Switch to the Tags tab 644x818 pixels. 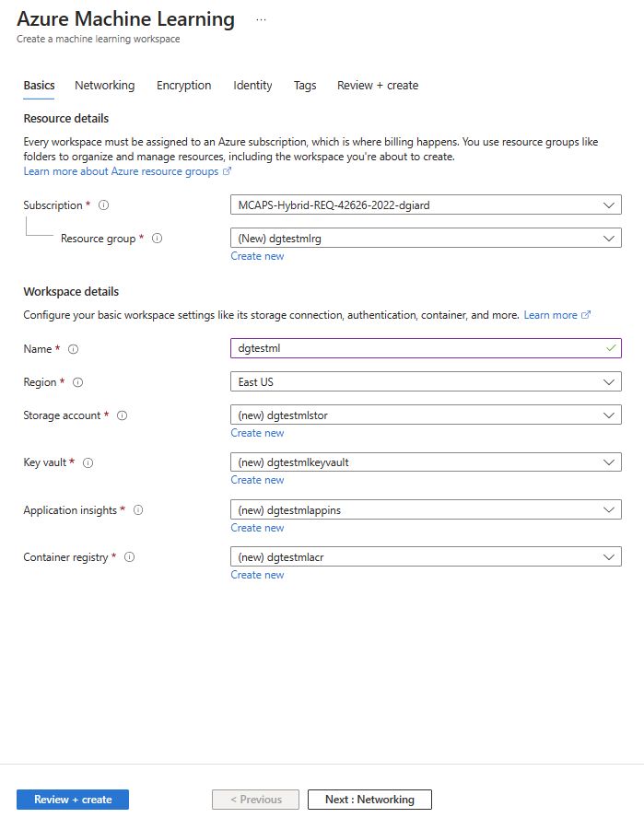click(305, 86)
